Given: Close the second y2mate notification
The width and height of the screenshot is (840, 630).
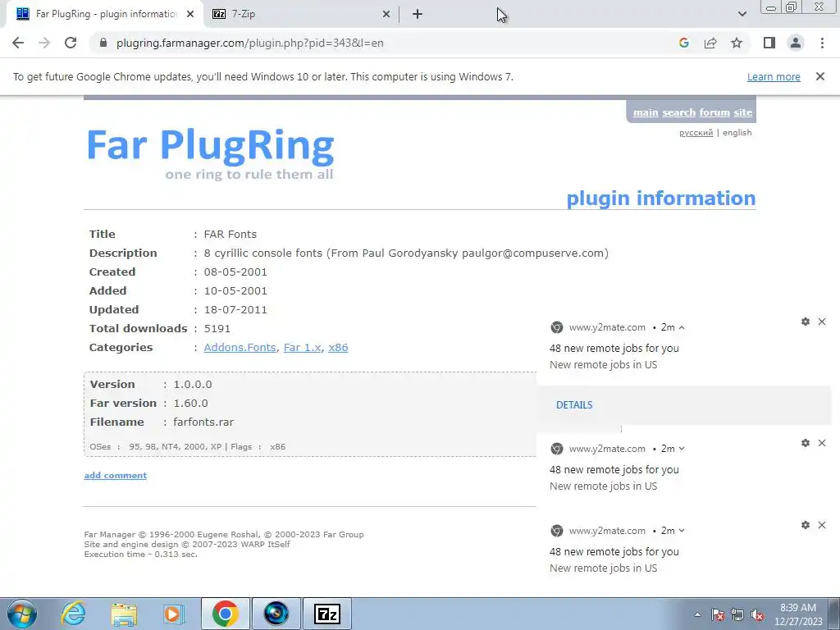Looking at the screenshot, I should click(822, 443).
